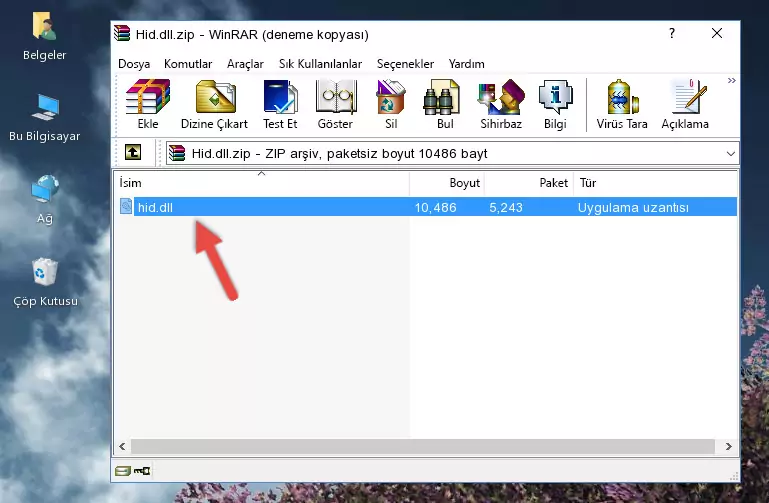Open the Araçlar menu
Image resolution: width=769 pixels, height=503 pixels.
(x=245, y=64)
